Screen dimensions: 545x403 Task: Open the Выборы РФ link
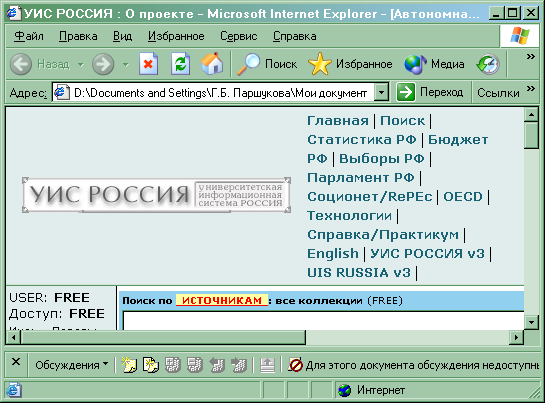coord(382,159)
